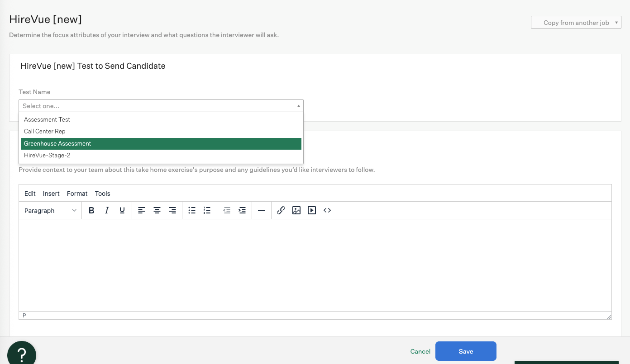Insert a bulleted list
Image resolution: width=630 pixels, height=364 pixels.
192,210
